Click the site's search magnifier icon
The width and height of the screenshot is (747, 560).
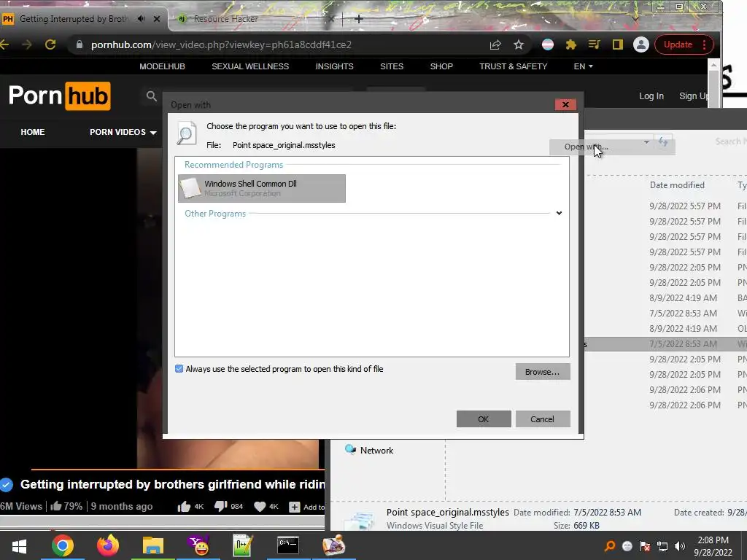[x=152, y=96]
